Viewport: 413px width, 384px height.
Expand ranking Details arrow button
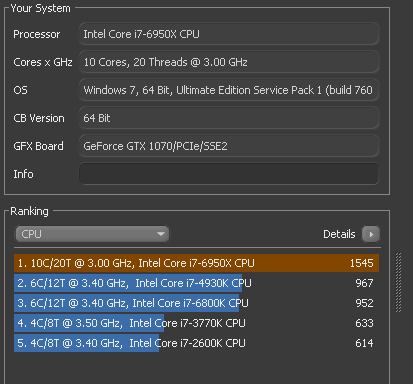pos(371,234)
